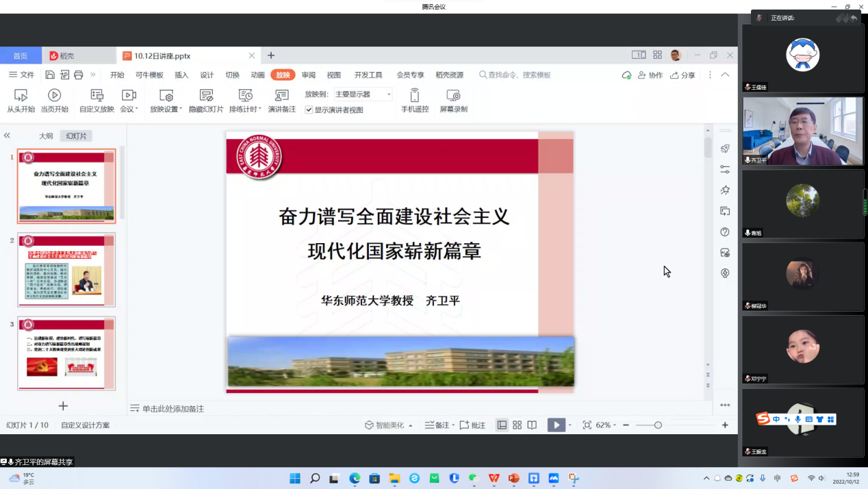Screen dimensions: 868x489
Task: Open the 62% zoom level dropdown
Action: click(606, 425)
